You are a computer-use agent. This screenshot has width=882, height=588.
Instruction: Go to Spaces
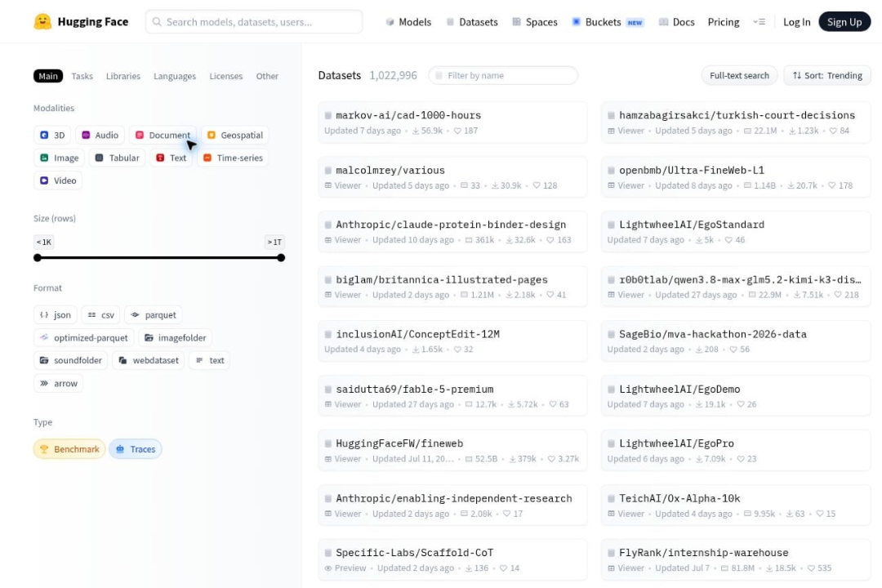(x=535, y=22)
